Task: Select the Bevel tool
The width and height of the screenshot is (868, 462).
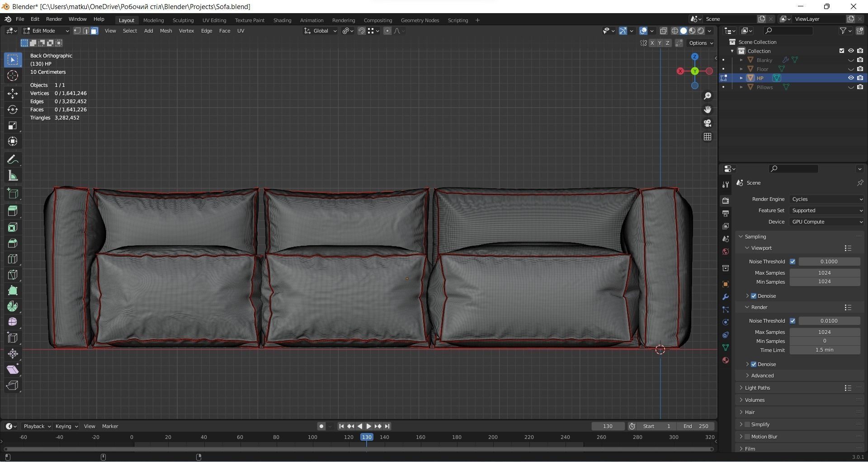Action: (x=13, y=243)
